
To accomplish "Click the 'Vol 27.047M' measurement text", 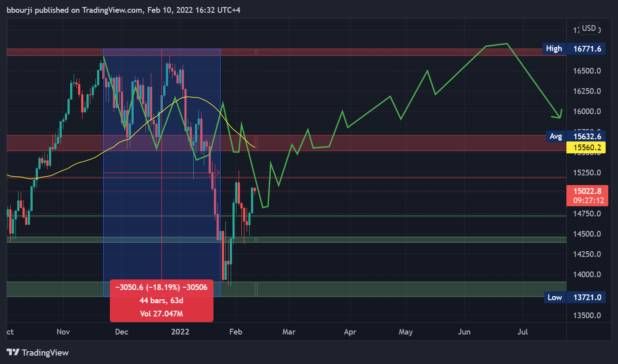I will pos(161,314).
